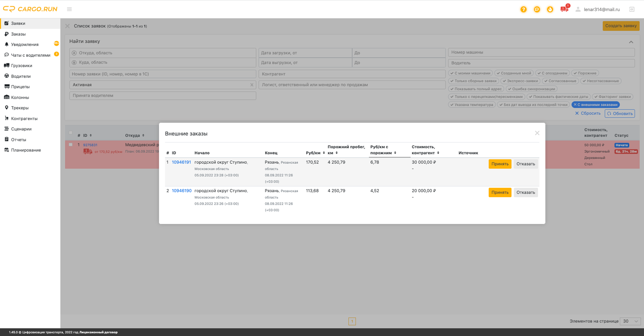Click the Cargo.Run logo
644x336 pixels.
click(x=30, y=9)
